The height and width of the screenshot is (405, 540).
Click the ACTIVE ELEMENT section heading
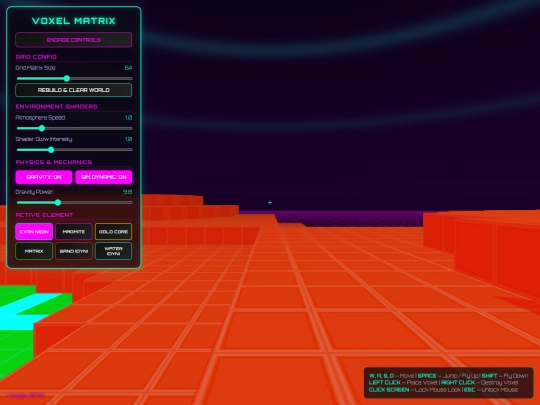(44, 215)
